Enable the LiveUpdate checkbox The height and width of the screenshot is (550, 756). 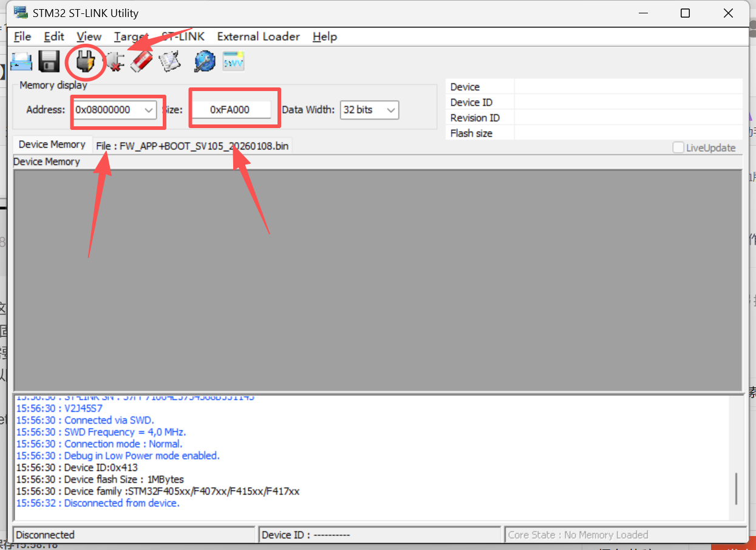(x=678, y=148)
